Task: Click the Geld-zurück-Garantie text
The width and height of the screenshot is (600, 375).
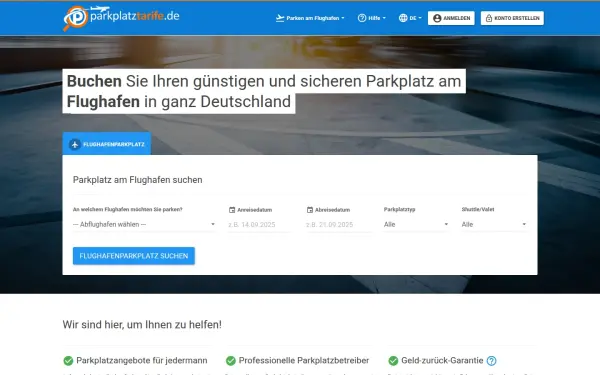Action: coord(442,360)
